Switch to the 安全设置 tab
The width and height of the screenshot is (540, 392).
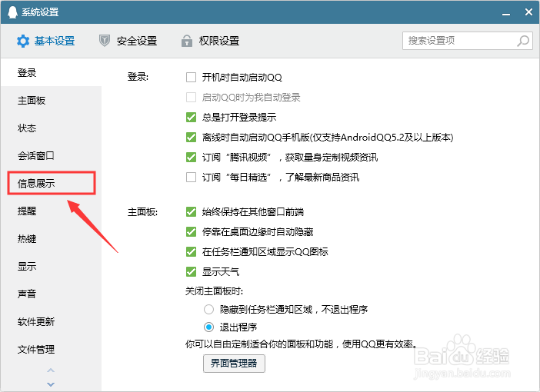(128, 41)
